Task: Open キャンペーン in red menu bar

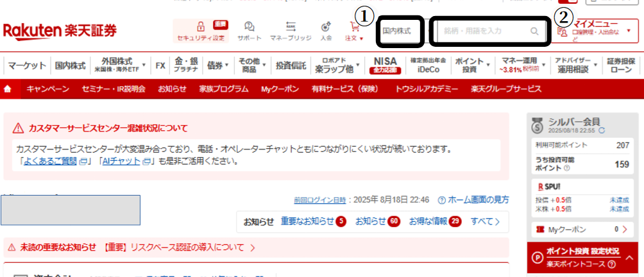Action: click(x=47, y=89)
